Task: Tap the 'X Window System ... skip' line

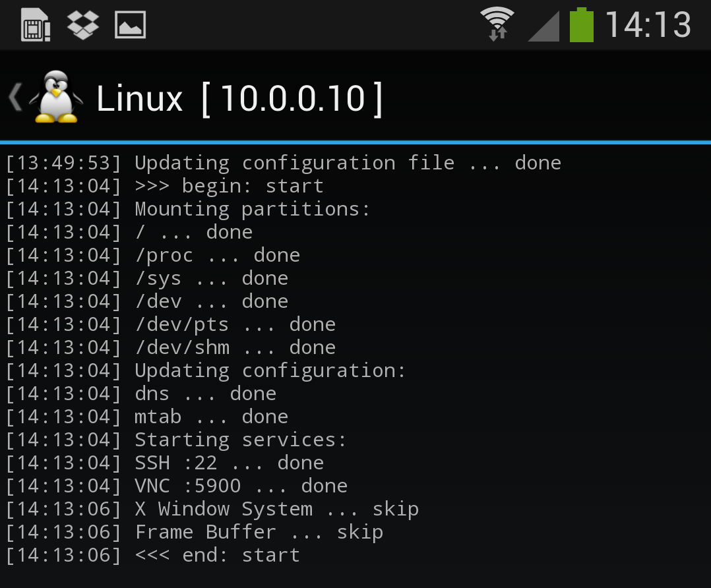Action: pyautogui.click(x=212, y=510)
